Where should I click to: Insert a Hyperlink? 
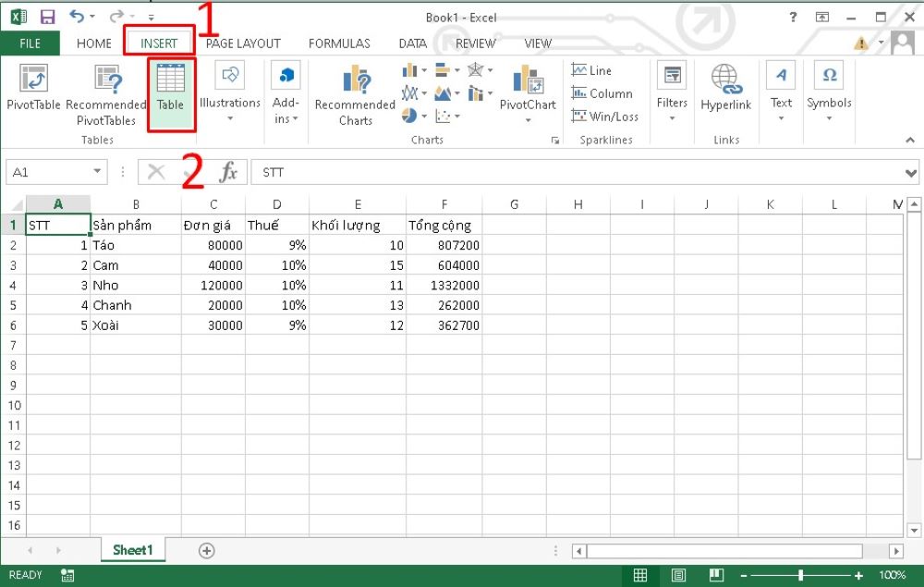(726, 87)
